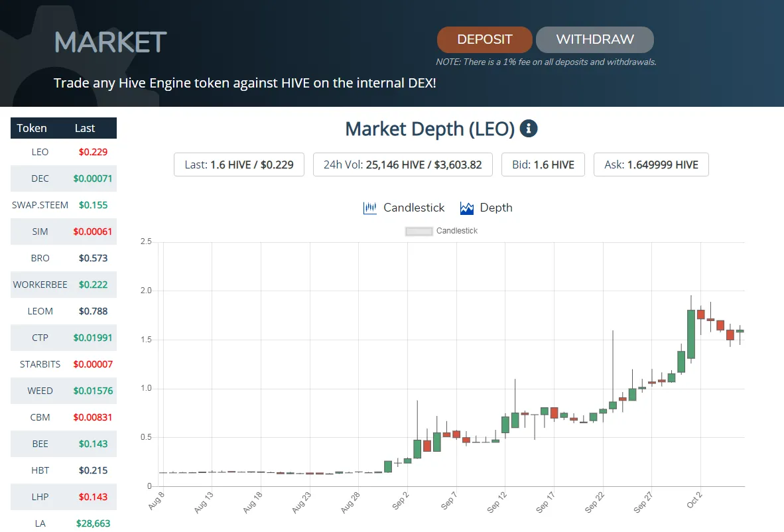
Task: Select the LA token row
Action: pos(64,521)
